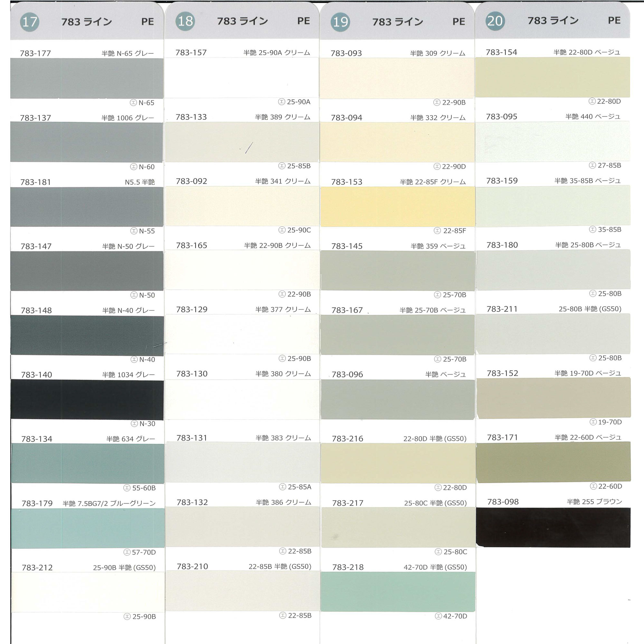Click the circle mark beside 22-60D
644x644 pixels.
pyautogui.click(x=593, y=486)
